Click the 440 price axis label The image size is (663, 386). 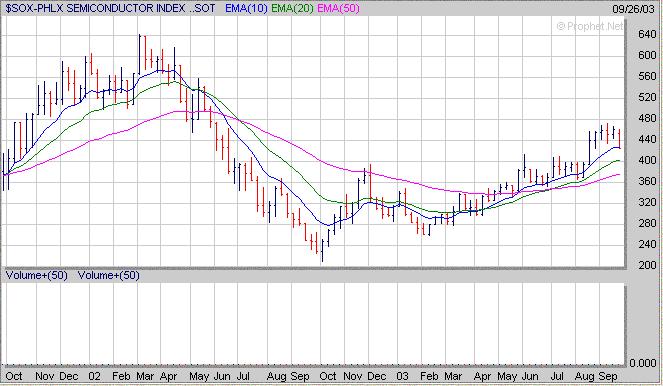647,139
